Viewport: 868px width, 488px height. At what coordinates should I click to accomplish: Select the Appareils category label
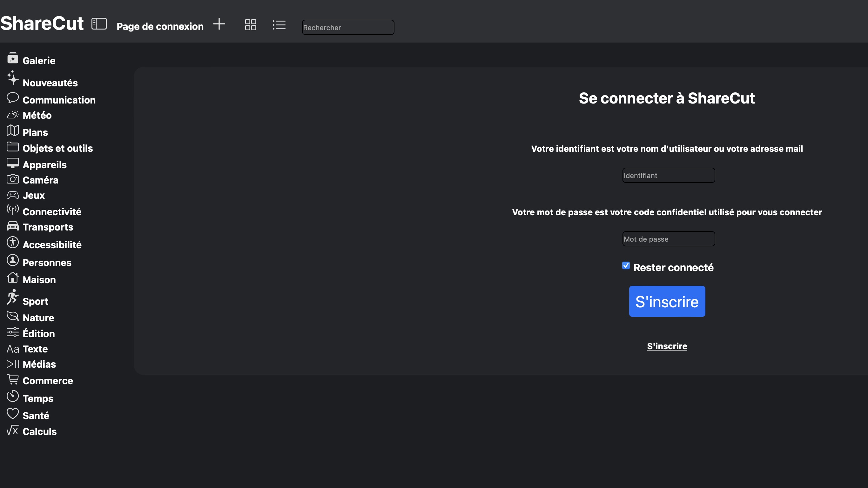pyautogui.click(x=44, y=165)
